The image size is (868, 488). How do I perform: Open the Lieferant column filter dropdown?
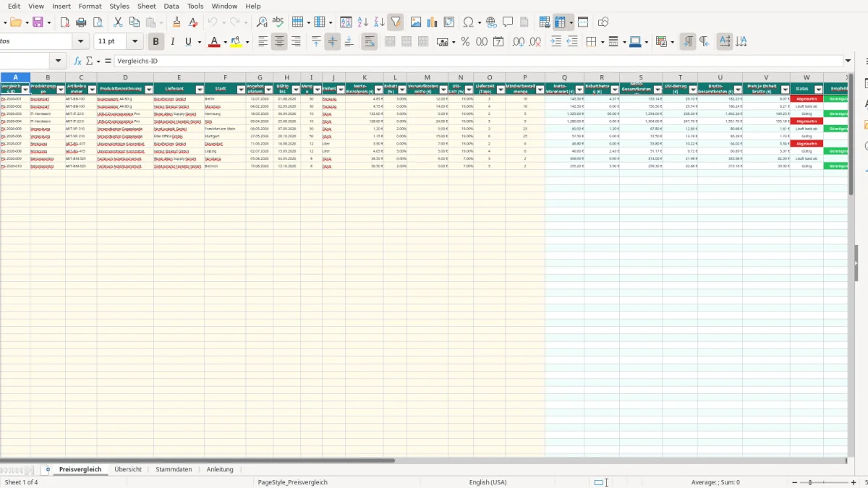tap(200, 90)
